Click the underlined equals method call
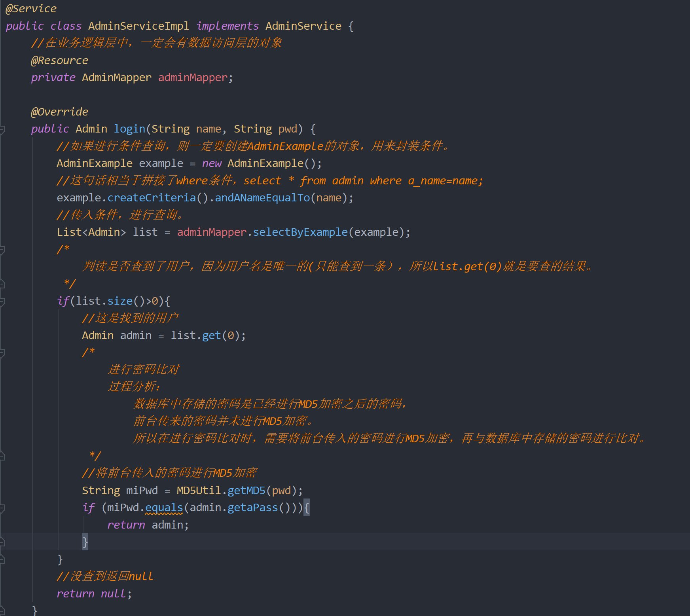This screenshot has width=690, height=616. 164,508
